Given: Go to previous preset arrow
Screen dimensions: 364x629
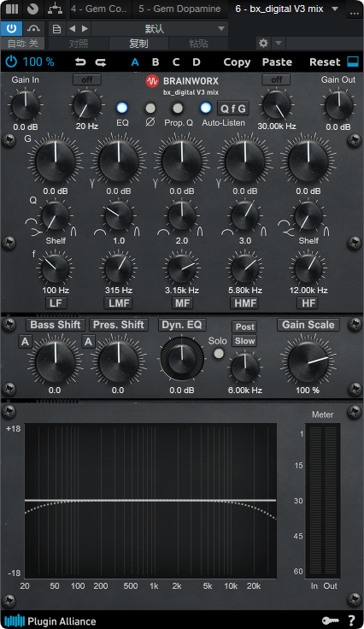Looking at the screenshot, I should [x=72, y=29].
